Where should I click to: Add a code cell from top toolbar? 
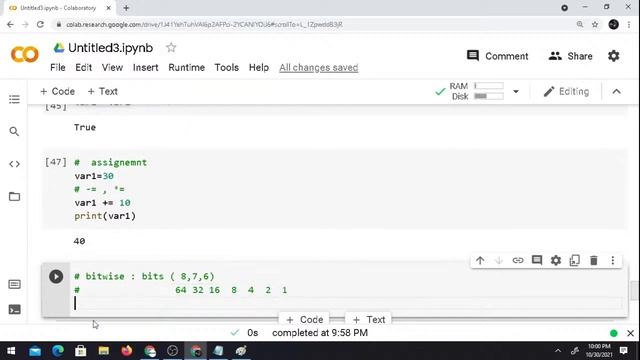[x=57, y=91]
